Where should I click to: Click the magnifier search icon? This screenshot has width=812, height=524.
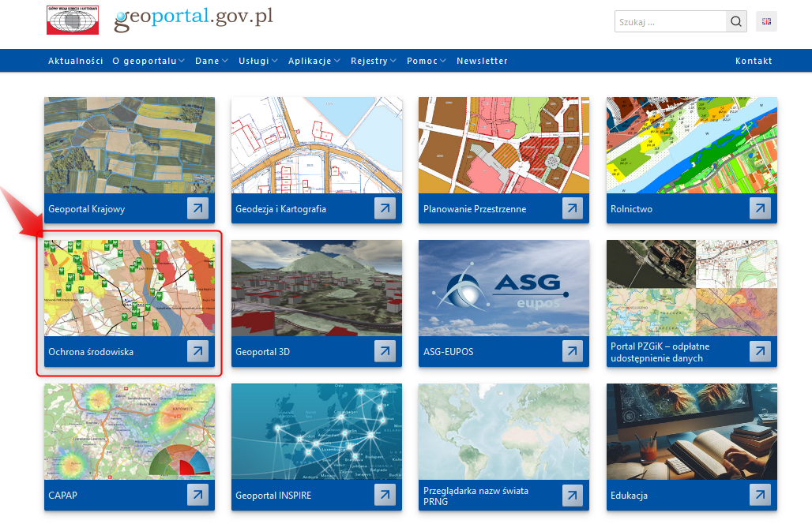tap(736, 22)
